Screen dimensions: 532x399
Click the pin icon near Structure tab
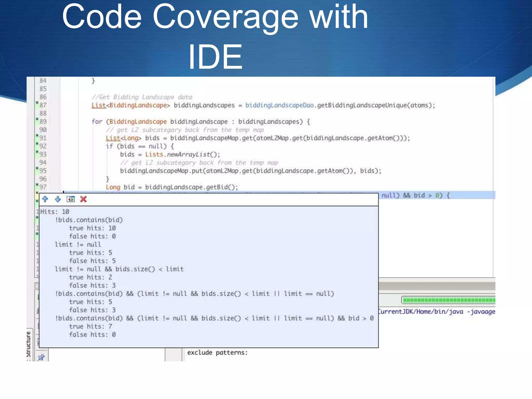(41, 357)
